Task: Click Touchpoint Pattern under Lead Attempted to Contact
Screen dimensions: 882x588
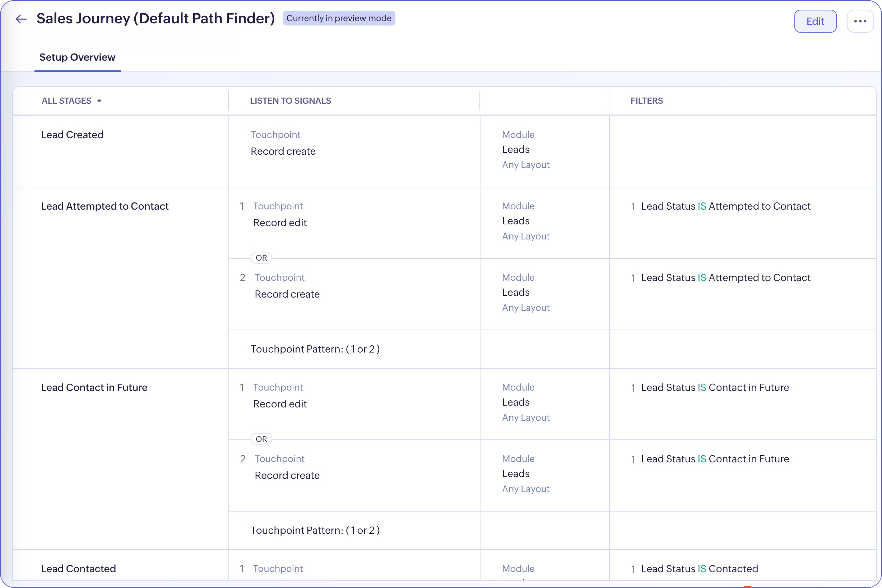Action: pos(315,349)
